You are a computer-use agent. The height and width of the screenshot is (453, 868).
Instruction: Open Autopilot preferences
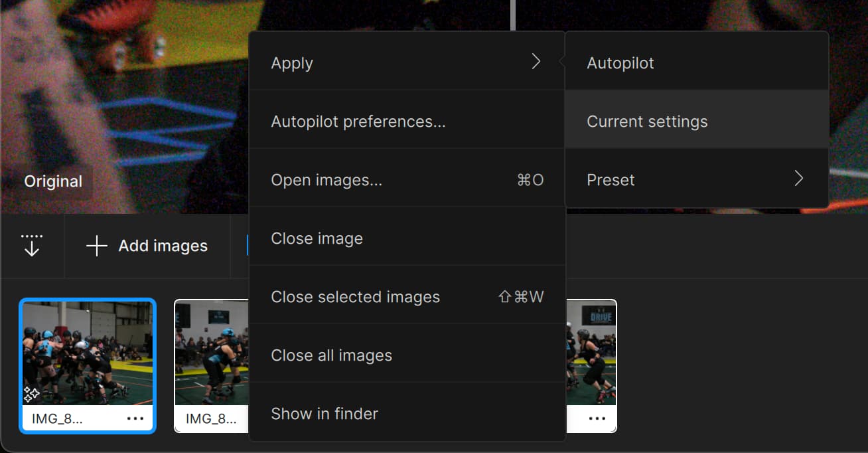360,121
